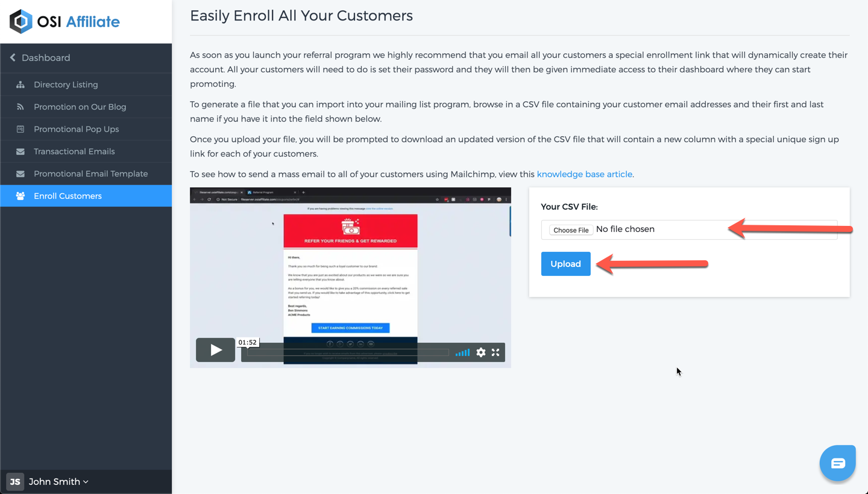Viewport: 868px width, 494px height.
Task: Click the Promotion on Our Blog RSS icon
Action: (x=20, y=107)
